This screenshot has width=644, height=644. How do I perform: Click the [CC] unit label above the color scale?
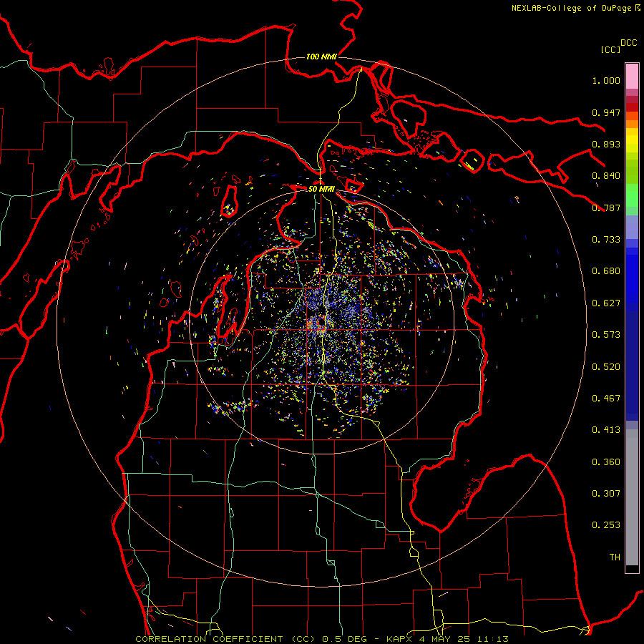coord(610,49)
